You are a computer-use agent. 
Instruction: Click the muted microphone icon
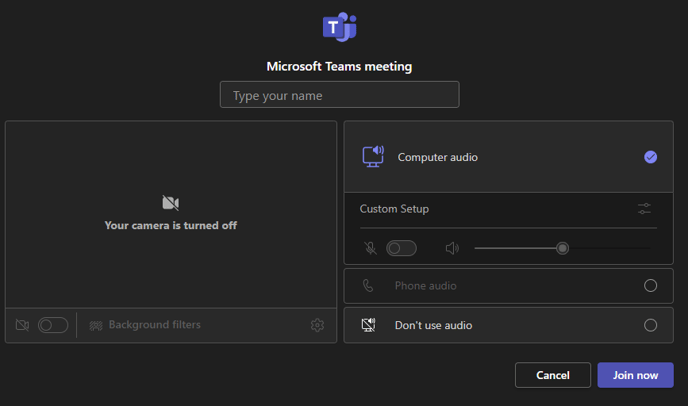370,248
